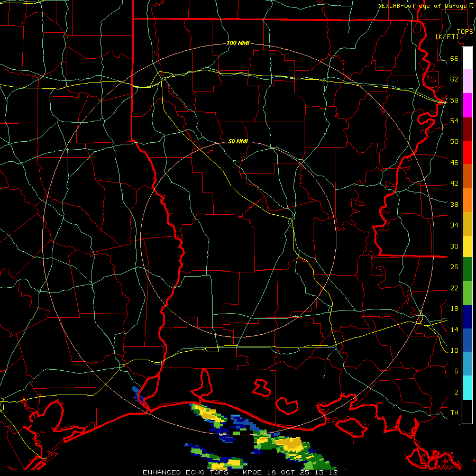Pick the light orange legend swatch
The width and height of the screenshot is (476, 476).
[467, 200]
